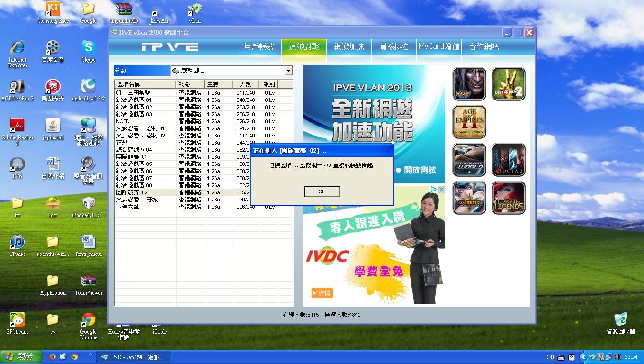Click the Warcraft game icon

pos(469,84)
